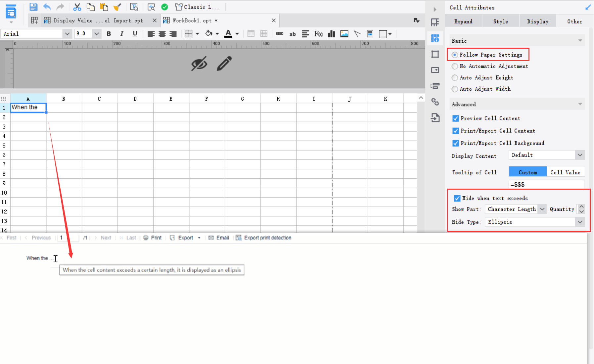Click the green validate checkmark icon
This screenshot has height=364, width=594.
(165, 7)
